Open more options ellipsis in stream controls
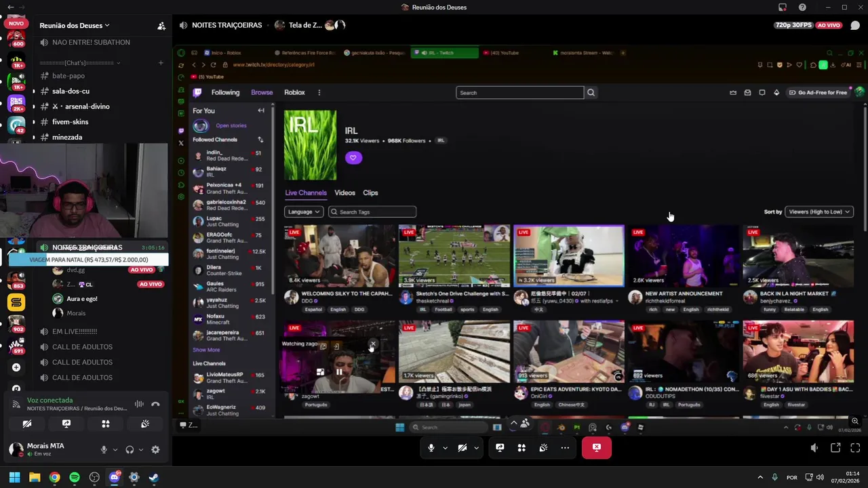This screenshot has width=868, height=488. pyautogui.click(x=565, y=447)
